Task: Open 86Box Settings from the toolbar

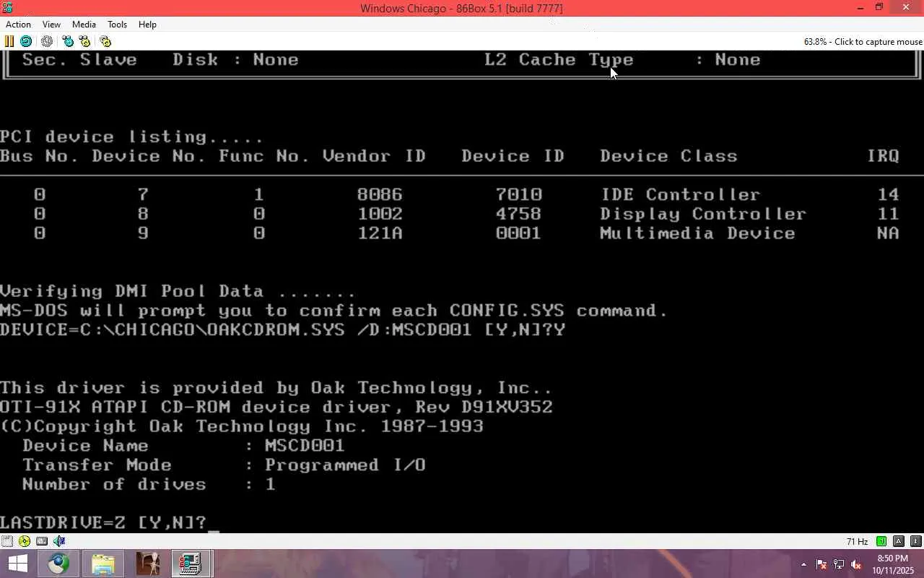Action: 105,41
